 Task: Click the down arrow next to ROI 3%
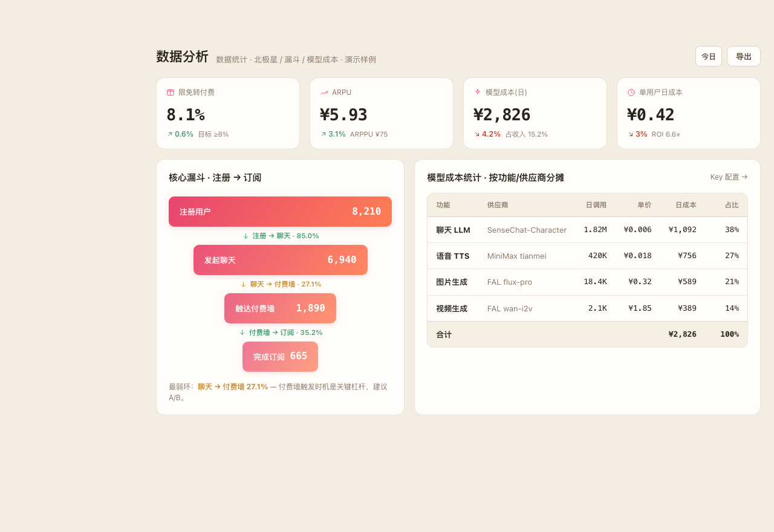tap(631, 134)
